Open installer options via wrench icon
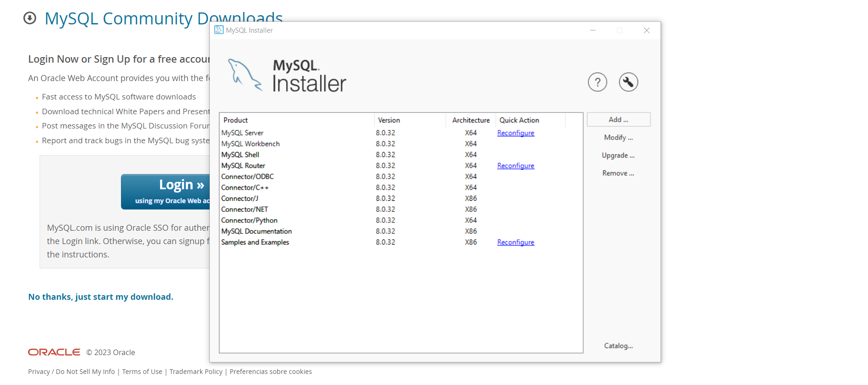Image resolution: width=868 pixels, height=385 pixels. tap(628, 82)
